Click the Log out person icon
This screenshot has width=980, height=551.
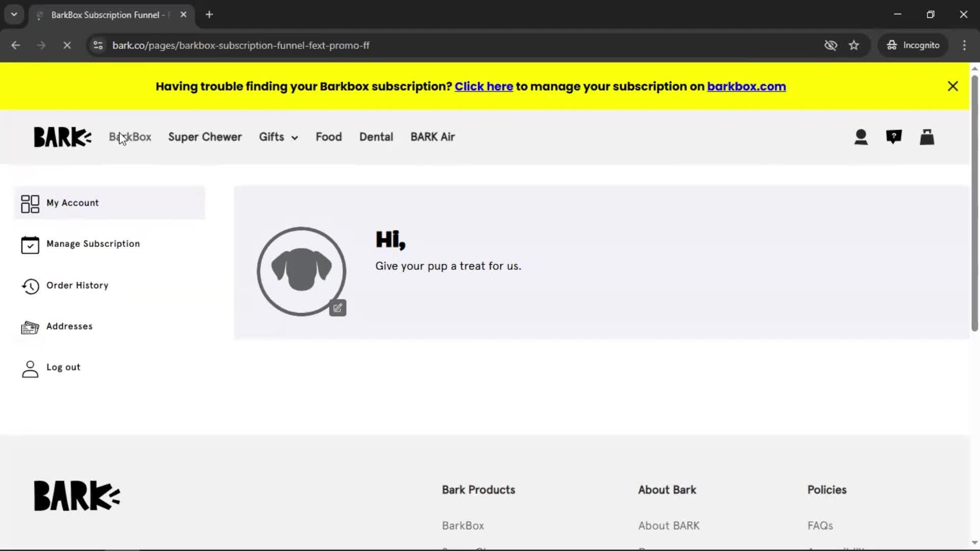(30, 368)
